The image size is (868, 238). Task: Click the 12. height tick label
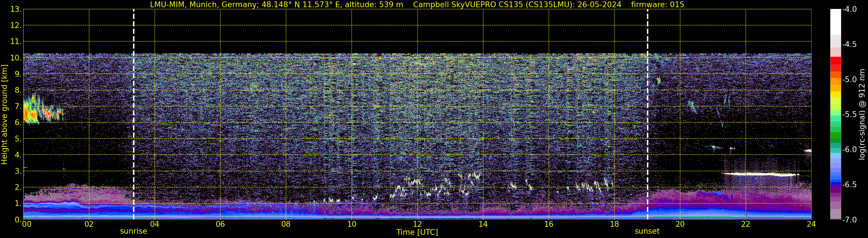[x=16, y=26]
